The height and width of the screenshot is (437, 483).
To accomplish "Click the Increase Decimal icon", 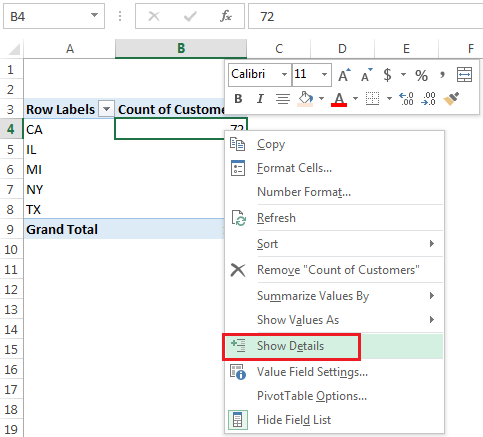I will coord(407,99).
